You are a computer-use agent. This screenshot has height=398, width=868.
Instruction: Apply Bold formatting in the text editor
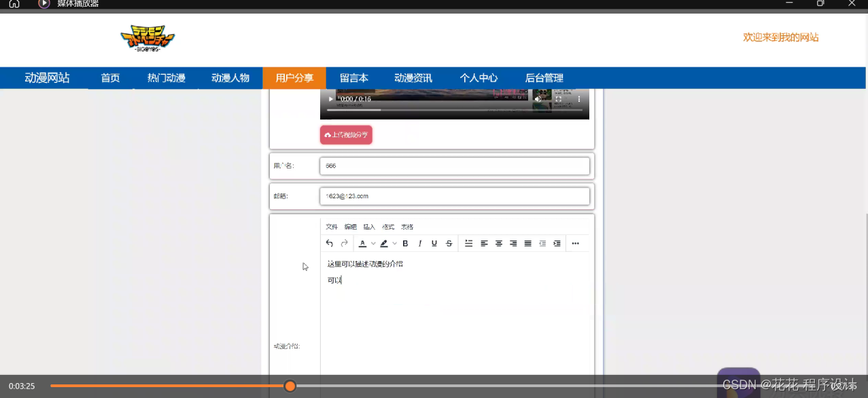(404, 243)
